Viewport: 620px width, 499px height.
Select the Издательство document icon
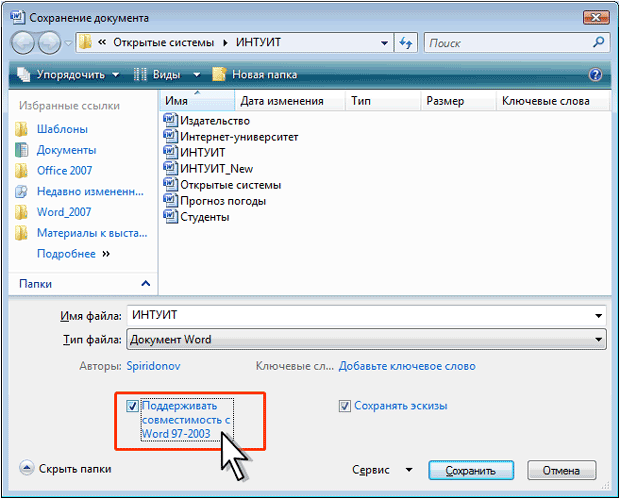(x=170, y=120)
